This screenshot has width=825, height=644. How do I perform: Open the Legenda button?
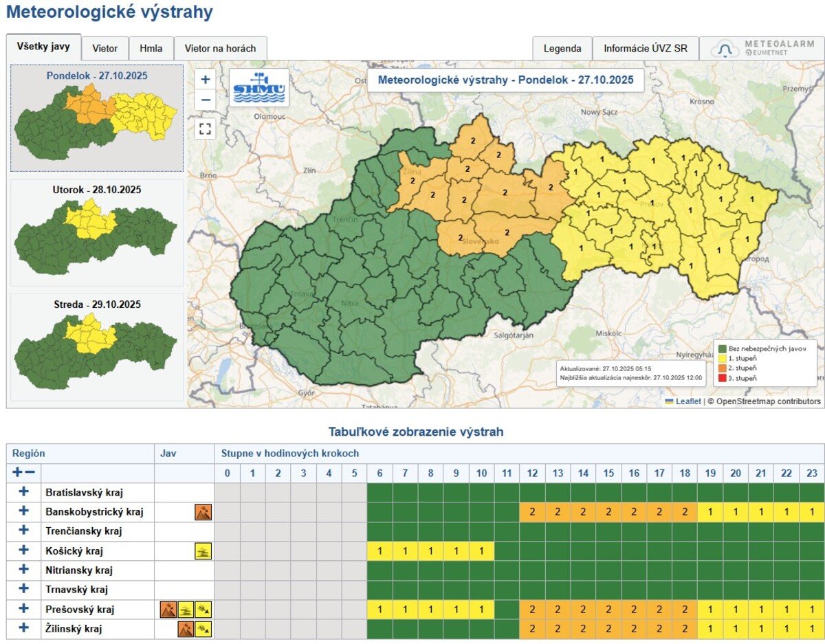pyautogui.click(x=562, y=49)
